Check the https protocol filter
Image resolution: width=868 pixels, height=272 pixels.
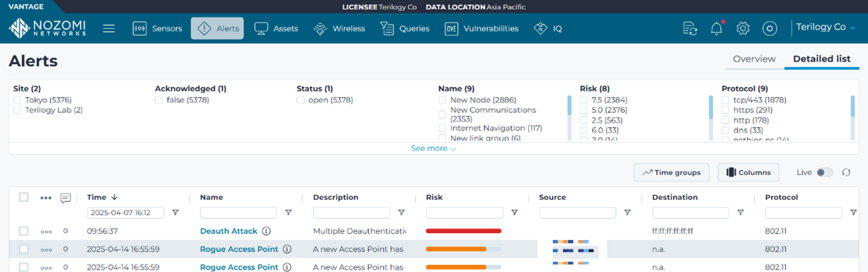(726, 110)
